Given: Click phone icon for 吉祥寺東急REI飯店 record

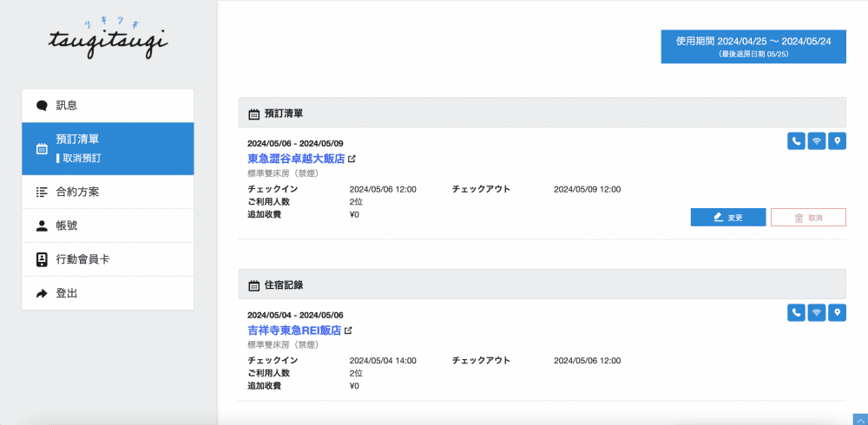Looking at the screenshot, I should point(797,312).
